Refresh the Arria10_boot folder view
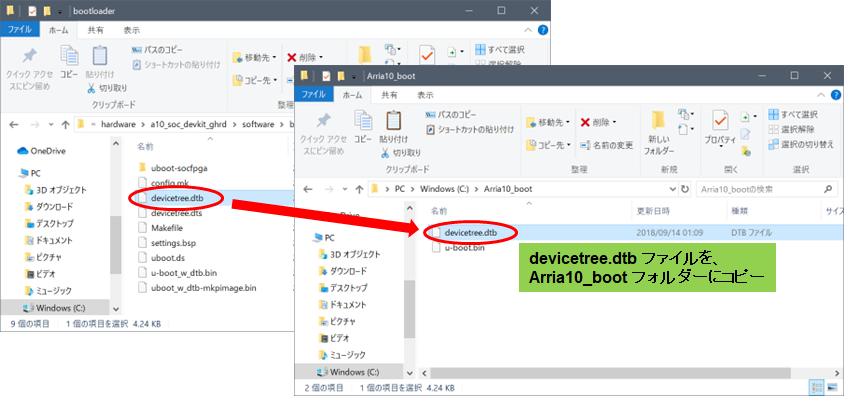 tap(685, 189)
